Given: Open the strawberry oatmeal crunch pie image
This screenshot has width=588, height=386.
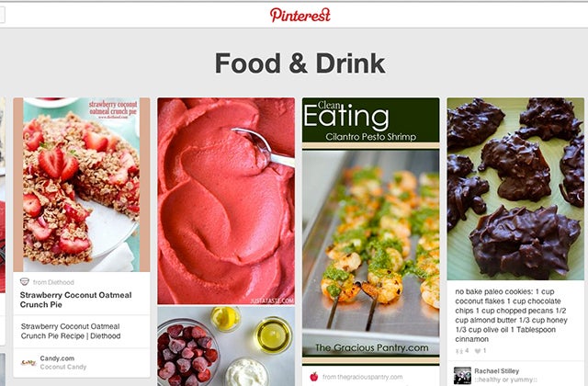Looking at the screenshot, I should pyautogui.click(x=82, y=185).
